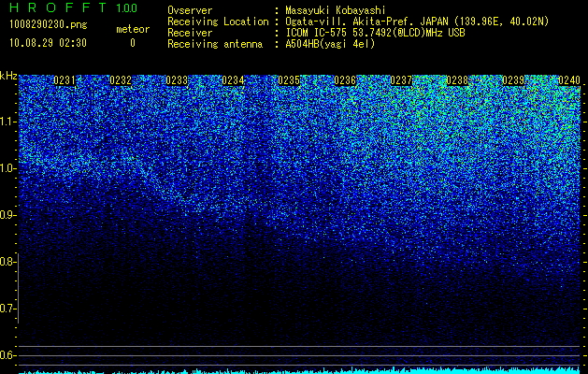
Task: Click the 0240 time marker
Action: (569, 80)
